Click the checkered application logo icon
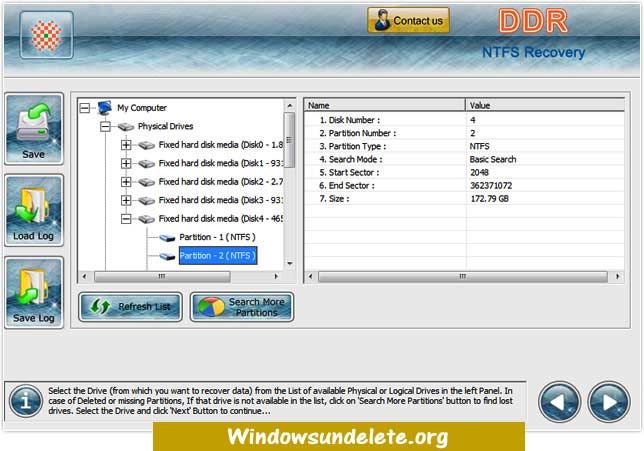This screenshot has width=644, height=451. pyautogui.click(x=47, y=35)
